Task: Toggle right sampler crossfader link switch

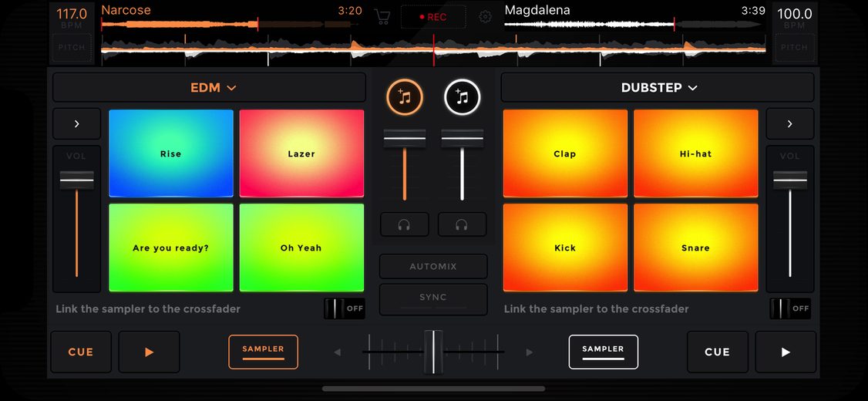Action: 790,308
